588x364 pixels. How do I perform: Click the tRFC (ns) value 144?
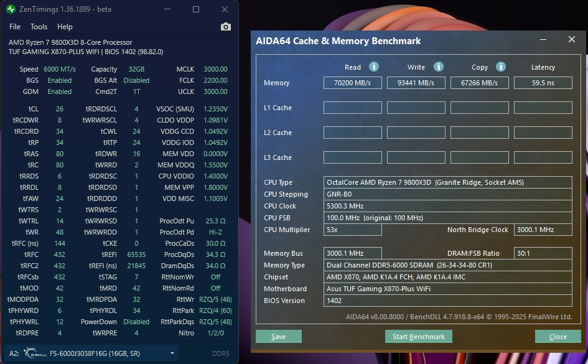click(x=60, y=243)
